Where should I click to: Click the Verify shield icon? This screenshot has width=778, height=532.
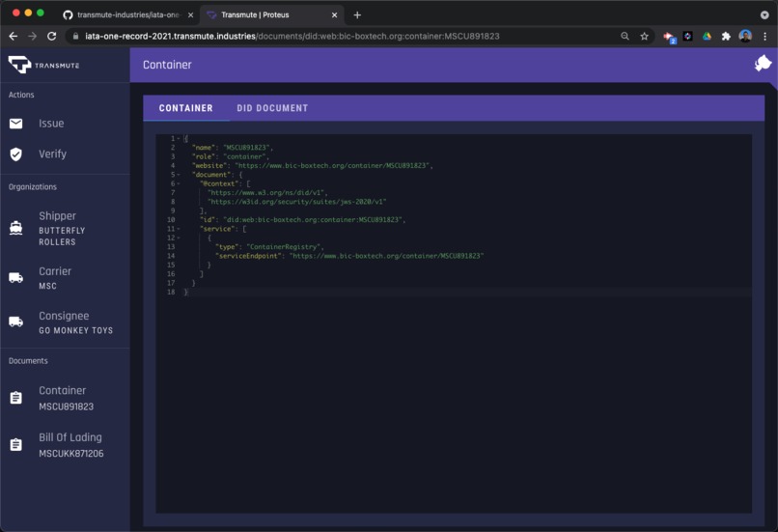point(15,154)
